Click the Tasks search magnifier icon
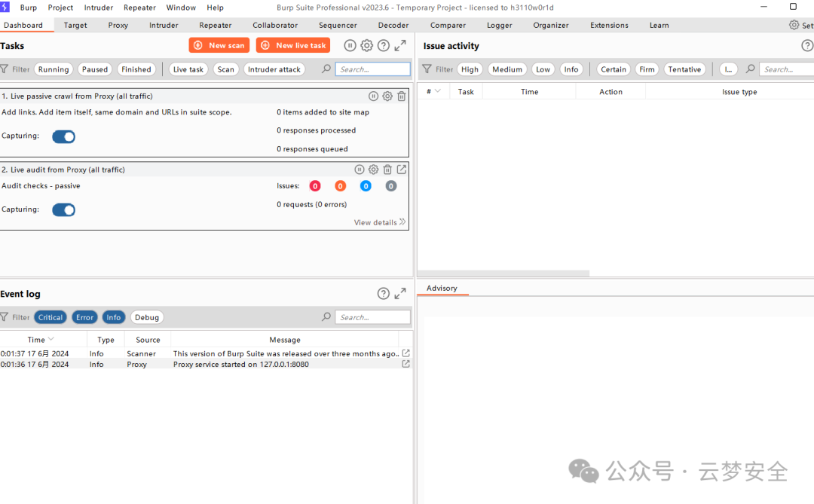 [x=326, y=69]
